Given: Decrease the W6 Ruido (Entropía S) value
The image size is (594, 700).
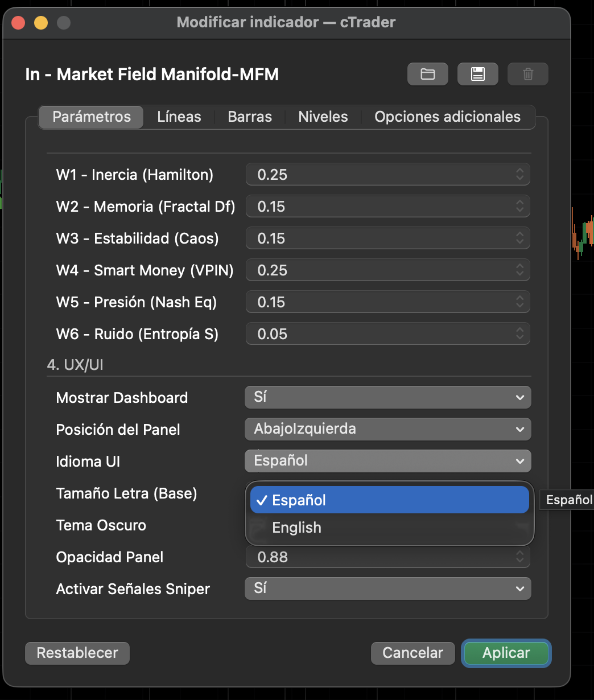Looking at the screenshot, I should 519,337.
